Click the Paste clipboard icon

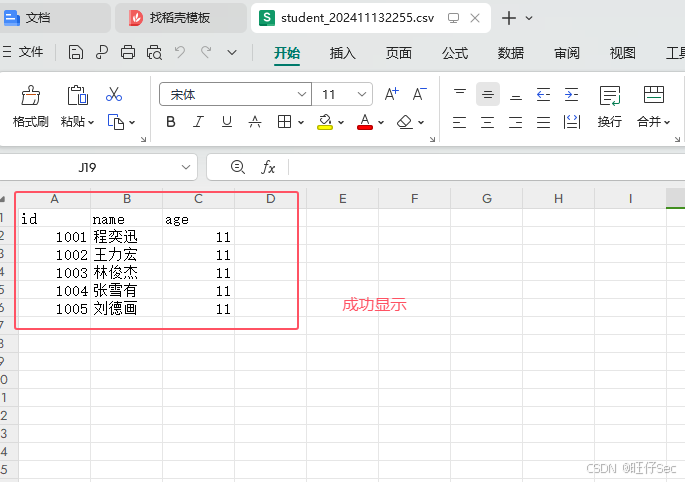click(x=77, y=95)
